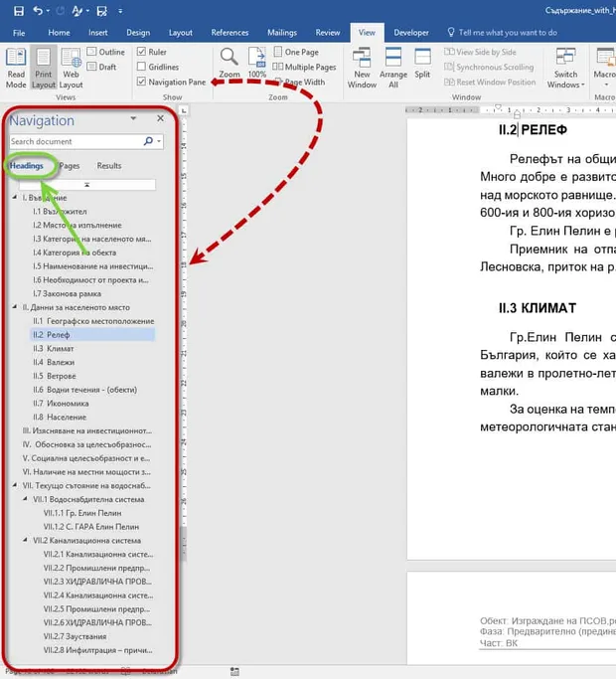This screenshot has width=616, height=679.
Task: Collapse 'VII. Текущо състояние' heading
Action: point(15,485)
